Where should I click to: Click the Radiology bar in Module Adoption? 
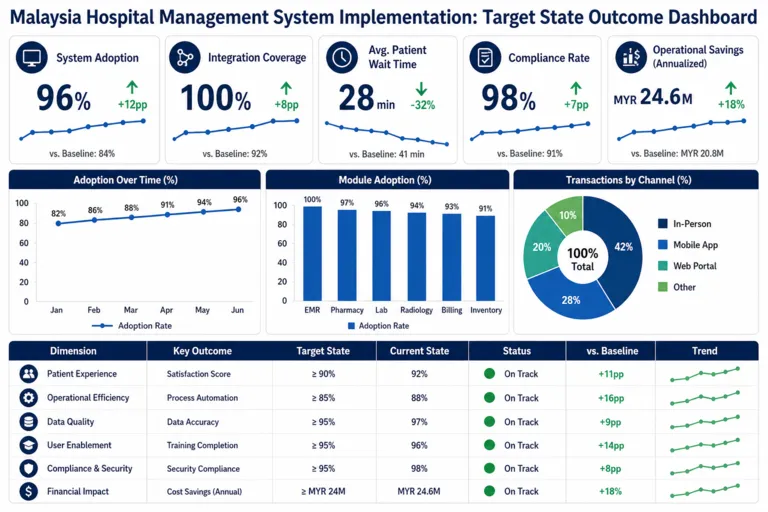417,257
